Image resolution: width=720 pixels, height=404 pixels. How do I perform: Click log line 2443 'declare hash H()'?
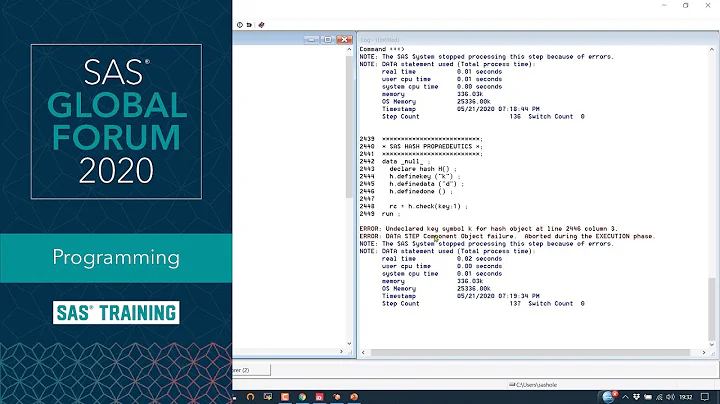point(408,169)
